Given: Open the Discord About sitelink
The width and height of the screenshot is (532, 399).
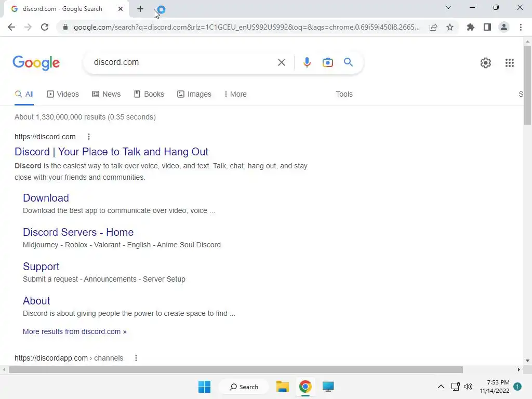Looking at the screenshot, I should pos(36,301).
